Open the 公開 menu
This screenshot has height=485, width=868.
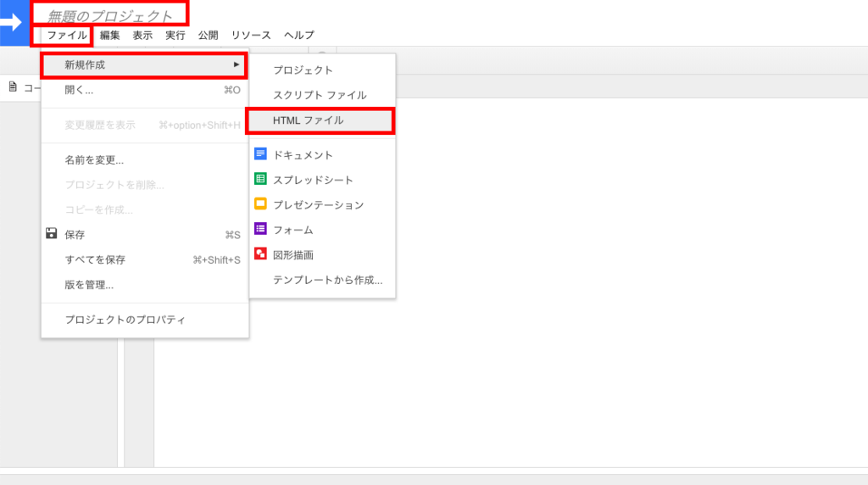click(x=209, y=36)
